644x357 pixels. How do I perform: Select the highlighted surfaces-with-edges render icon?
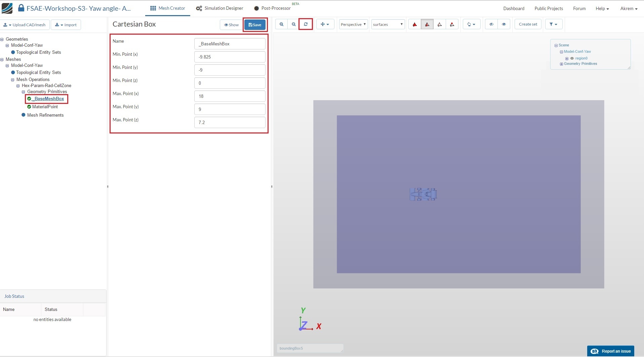427,24
